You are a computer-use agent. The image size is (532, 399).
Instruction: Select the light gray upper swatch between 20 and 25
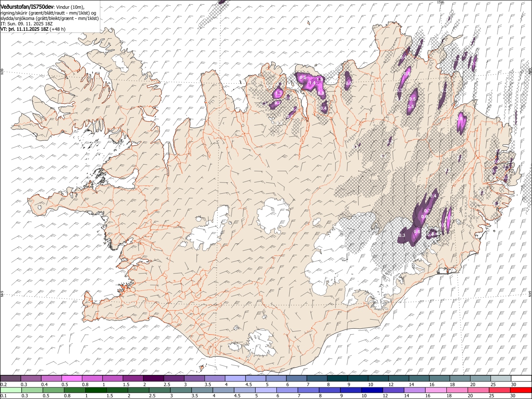tap(480, 378)
